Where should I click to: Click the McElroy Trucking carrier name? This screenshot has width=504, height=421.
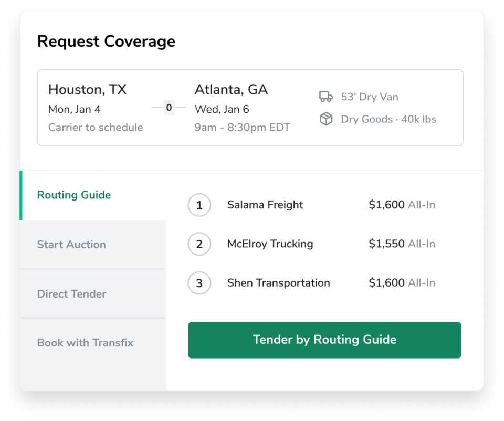[x=270, y=244]
